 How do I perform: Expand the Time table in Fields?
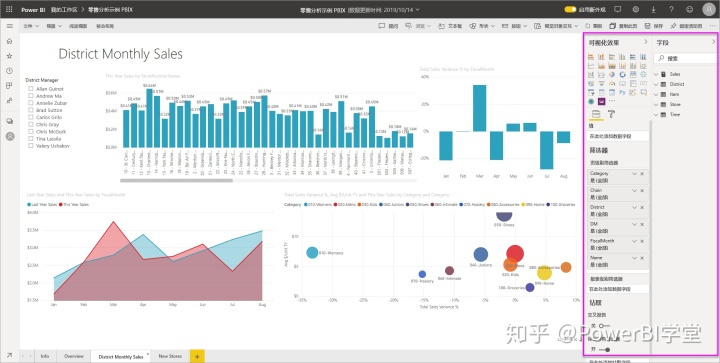[656, 114]
